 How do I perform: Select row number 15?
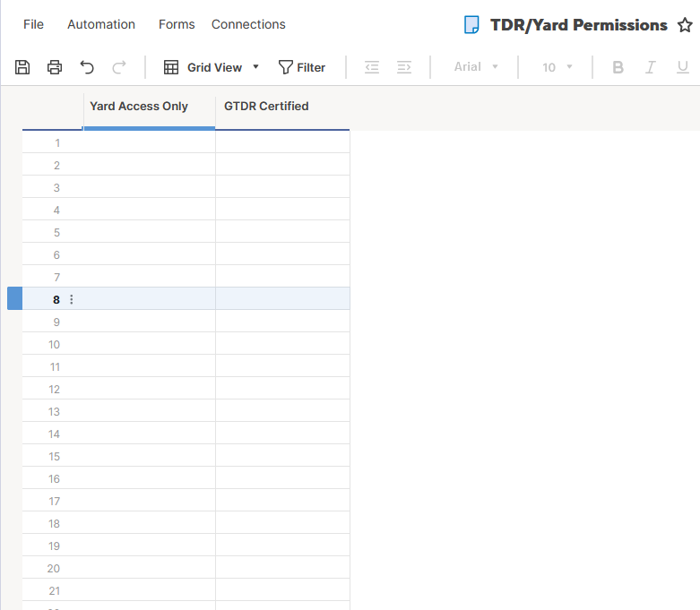54,456
